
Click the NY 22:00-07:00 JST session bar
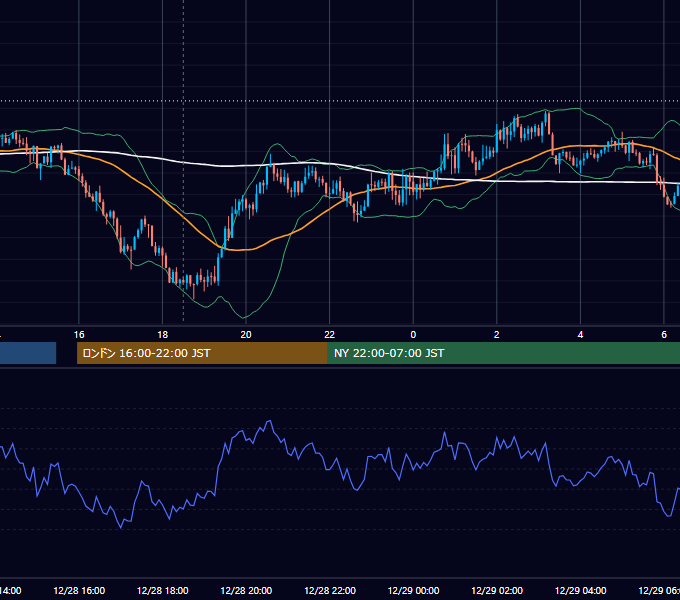[503, 353]
